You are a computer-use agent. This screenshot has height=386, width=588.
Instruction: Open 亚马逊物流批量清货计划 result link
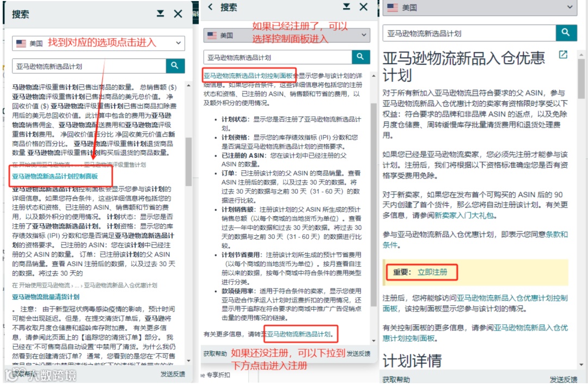click(x=46, y=297)
